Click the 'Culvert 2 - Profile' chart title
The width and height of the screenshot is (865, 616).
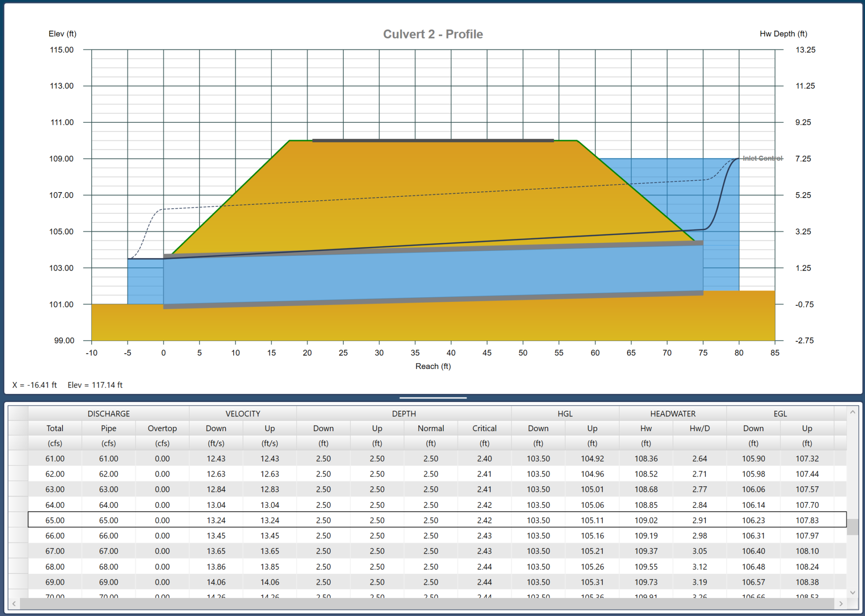[433, 34]
